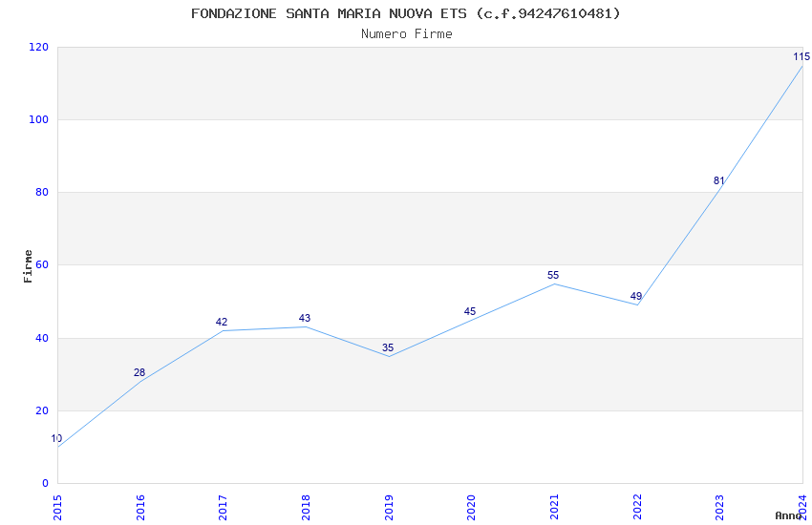Click the data label 55 for 2021
Screen dimensions: 812x525
pyautogui.click(x=553, y=275)
